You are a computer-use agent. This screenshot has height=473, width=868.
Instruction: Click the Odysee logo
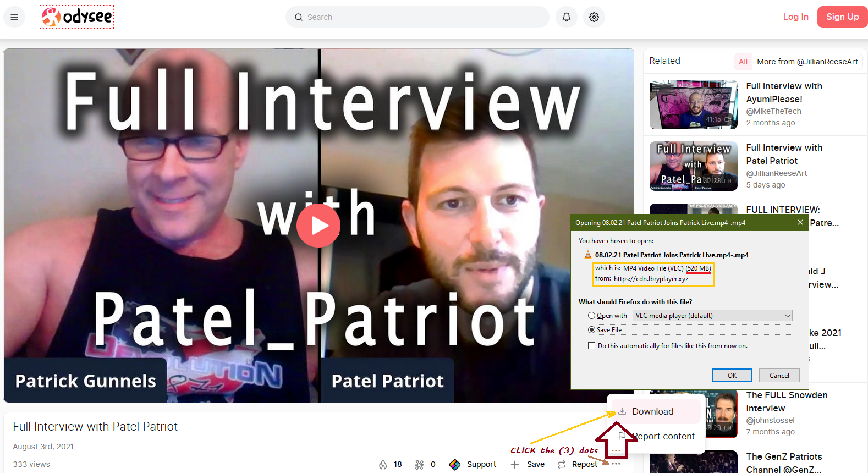[77, 17]
